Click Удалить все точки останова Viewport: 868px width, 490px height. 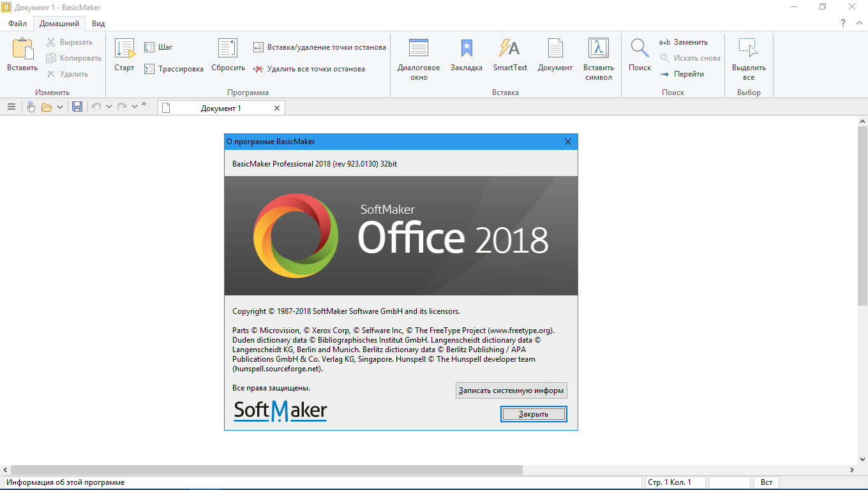click(309, 69)
